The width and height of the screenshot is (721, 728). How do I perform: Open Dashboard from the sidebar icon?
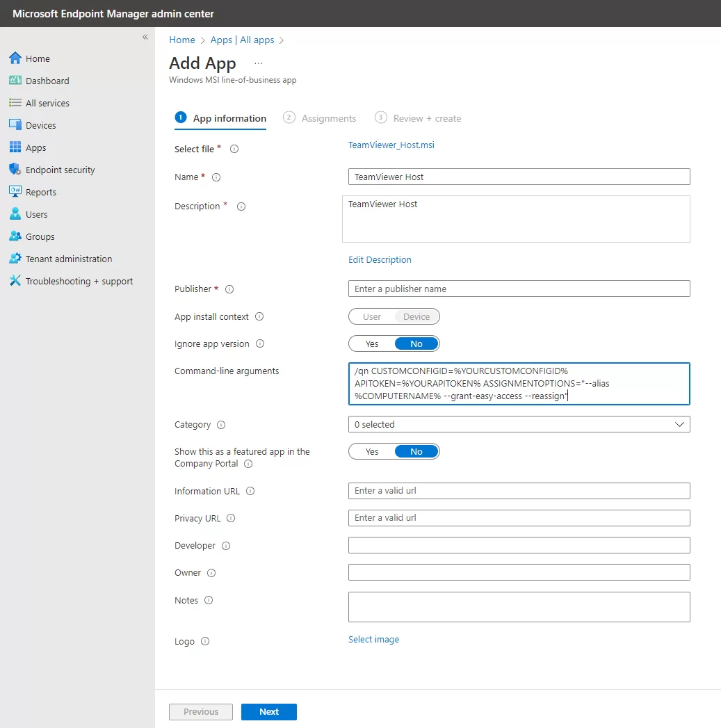coord(15,81)
